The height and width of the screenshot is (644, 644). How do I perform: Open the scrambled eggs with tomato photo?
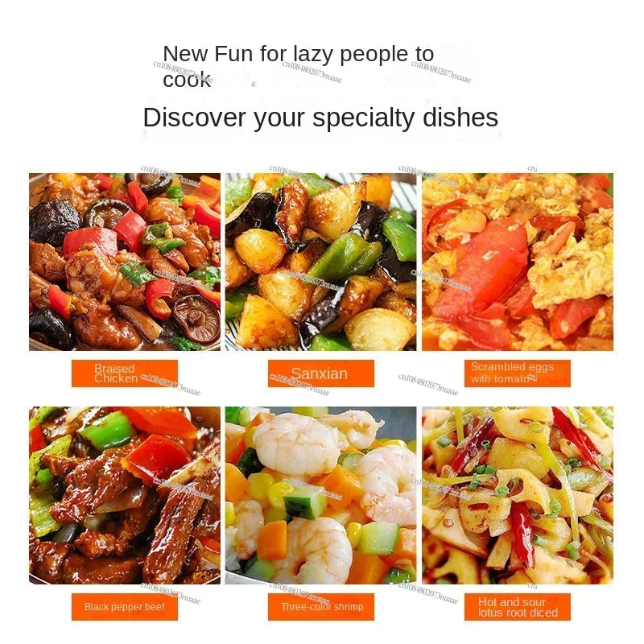[x=518, y=262]
